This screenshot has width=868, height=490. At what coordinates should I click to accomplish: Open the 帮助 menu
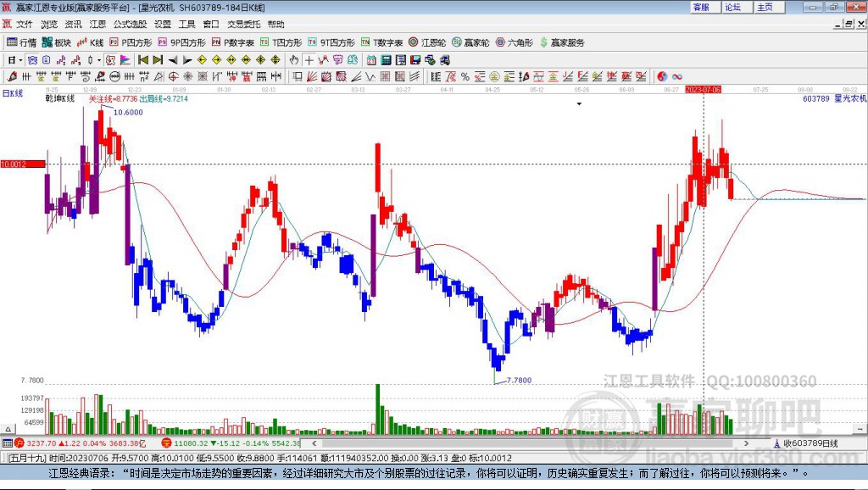pyautogui.click(x=275, y=24)
